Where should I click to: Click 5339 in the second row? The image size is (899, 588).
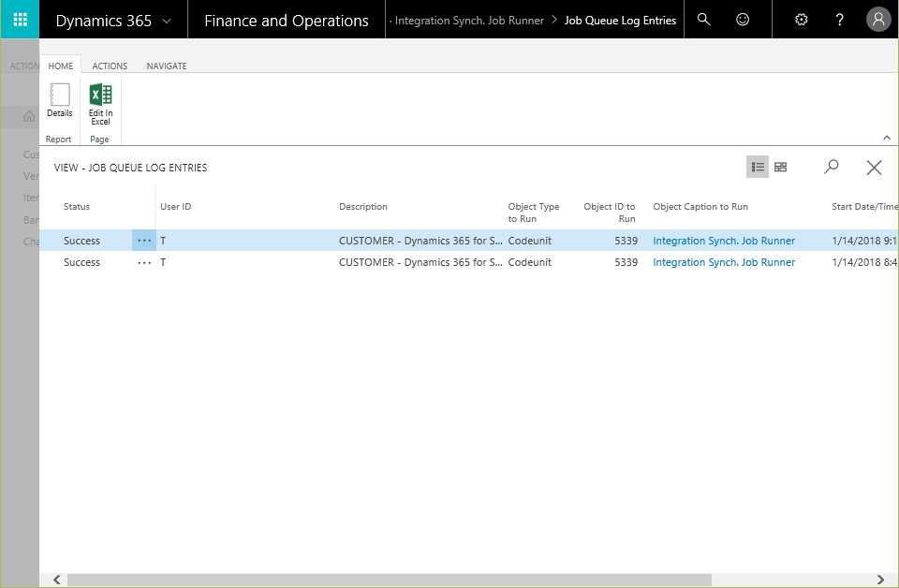[626, 262]
